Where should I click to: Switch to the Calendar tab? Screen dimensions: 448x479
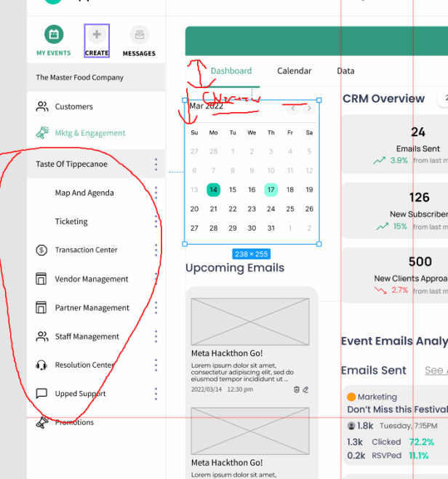pos(295,71)
